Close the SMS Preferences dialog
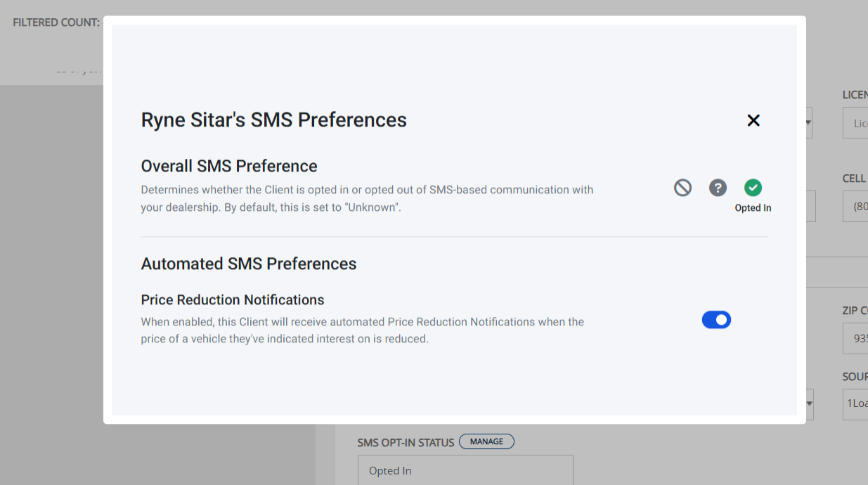868x485 pixels. 753,120
